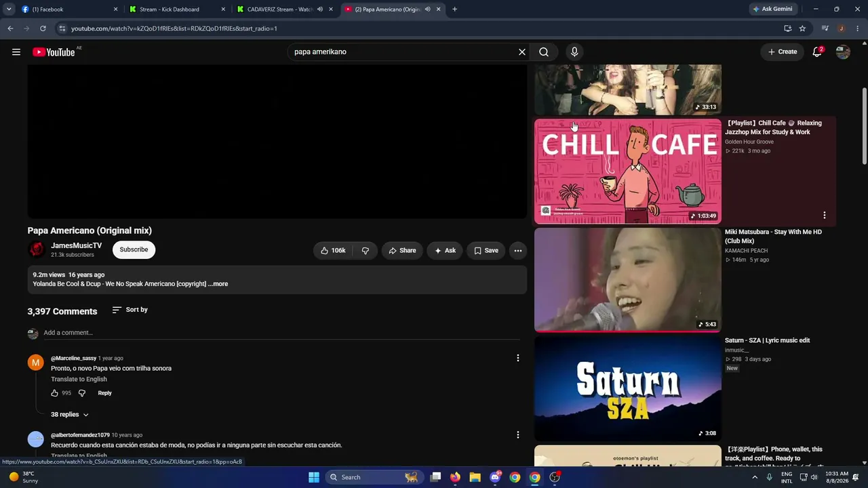
Task: Close the Facebook tab
Action: coord(115,9)
